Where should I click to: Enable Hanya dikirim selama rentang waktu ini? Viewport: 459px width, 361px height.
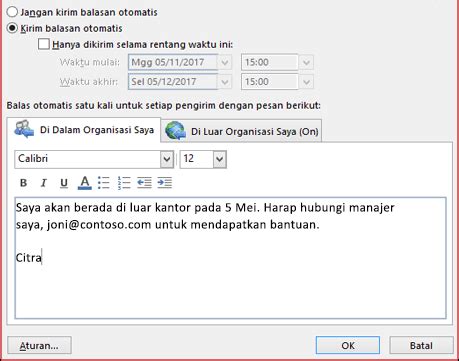[44, 44]
